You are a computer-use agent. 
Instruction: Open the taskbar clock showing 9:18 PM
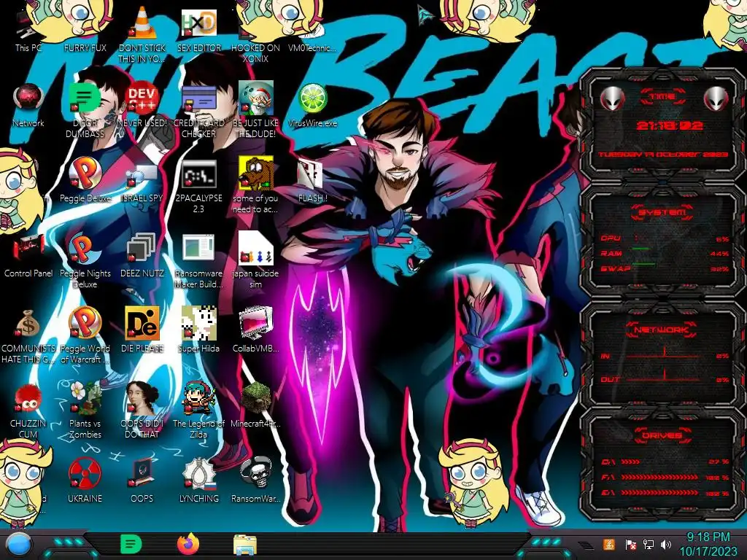coord(708,544)
